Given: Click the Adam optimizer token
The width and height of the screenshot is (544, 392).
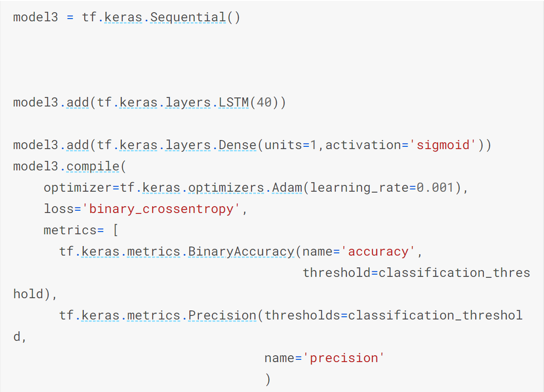Looking at the screenshot, I should point(287,188).
